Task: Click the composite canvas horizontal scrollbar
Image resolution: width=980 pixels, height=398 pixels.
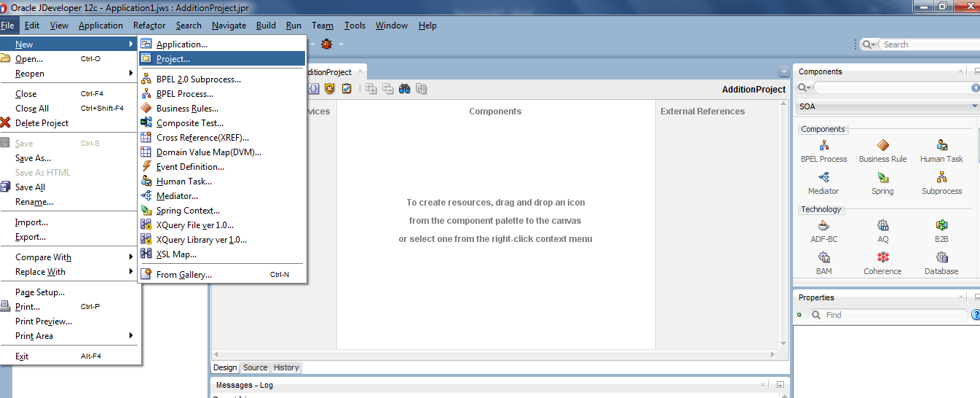Action: pos(494,354)
